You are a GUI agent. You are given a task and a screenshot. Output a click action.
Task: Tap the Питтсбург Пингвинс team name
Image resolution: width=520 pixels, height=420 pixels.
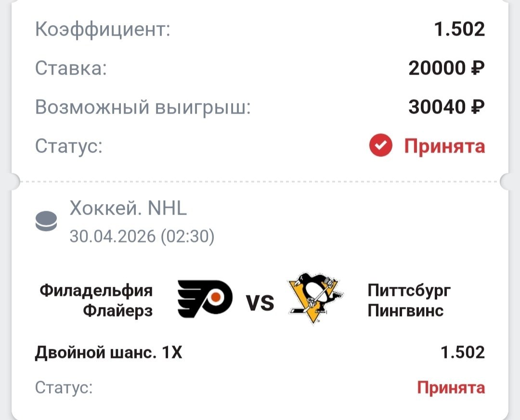(410, 301)
